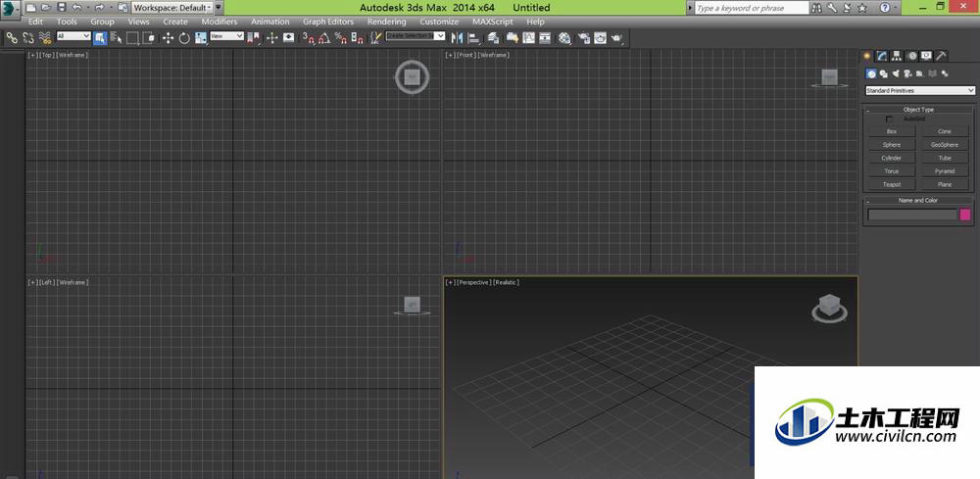Viewport: 980px width, 479px height.
Task: Select the Bind to Space Warp tool
Action: tap(45, 38)
